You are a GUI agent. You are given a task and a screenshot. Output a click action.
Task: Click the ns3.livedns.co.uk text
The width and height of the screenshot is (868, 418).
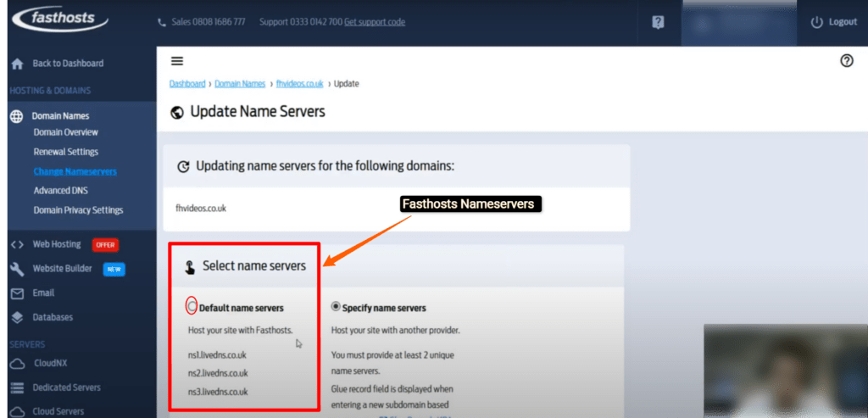coord(218,392)
